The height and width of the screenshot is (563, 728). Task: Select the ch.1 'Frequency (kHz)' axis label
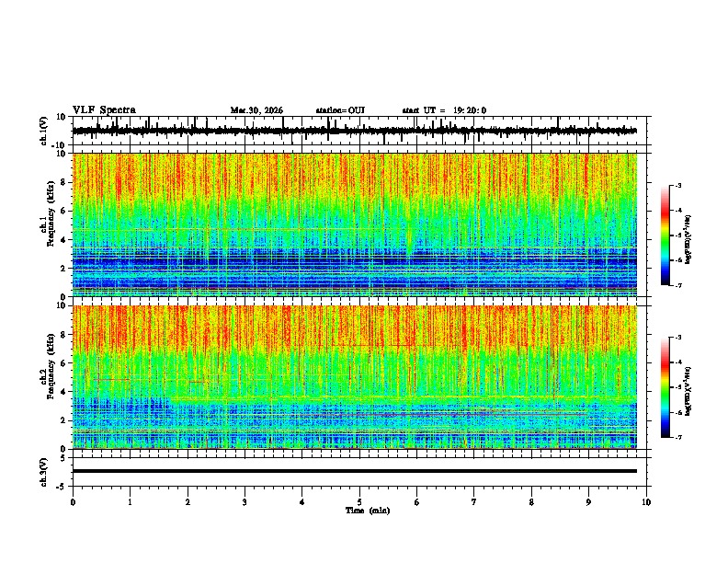click(51, 213)
